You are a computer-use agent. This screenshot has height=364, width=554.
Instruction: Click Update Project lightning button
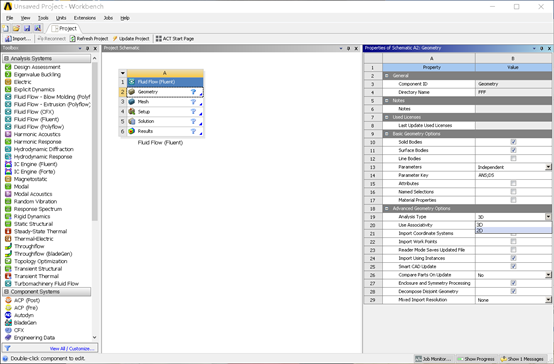(x=131, y=39)
